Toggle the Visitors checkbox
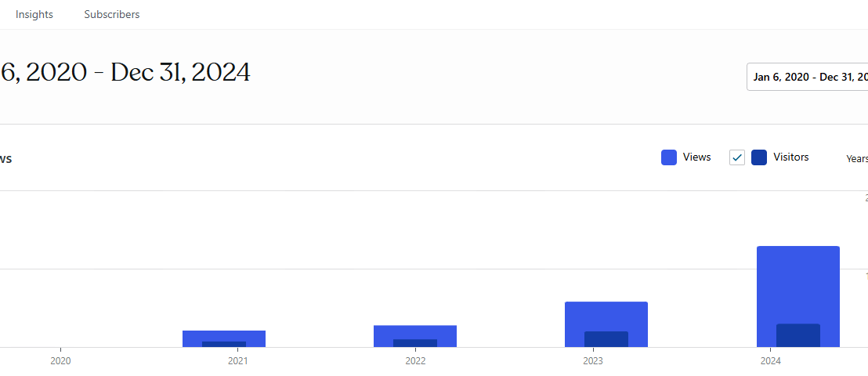The image size is (868, 376). coord(737,157)
